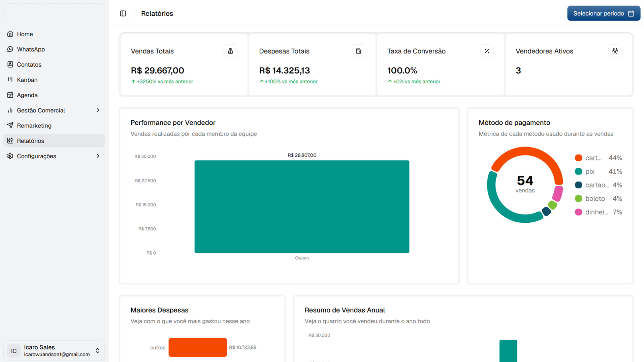Open the Icaro Sales account switcher arrows

pyautogui.click(x=97, y=351)
